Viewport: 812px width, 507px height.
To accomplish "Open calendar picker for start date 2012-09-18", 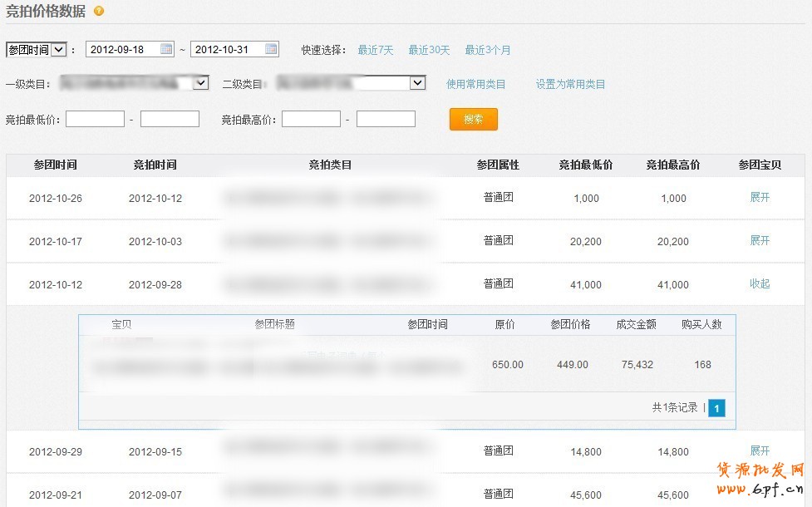I will point(166,49).
